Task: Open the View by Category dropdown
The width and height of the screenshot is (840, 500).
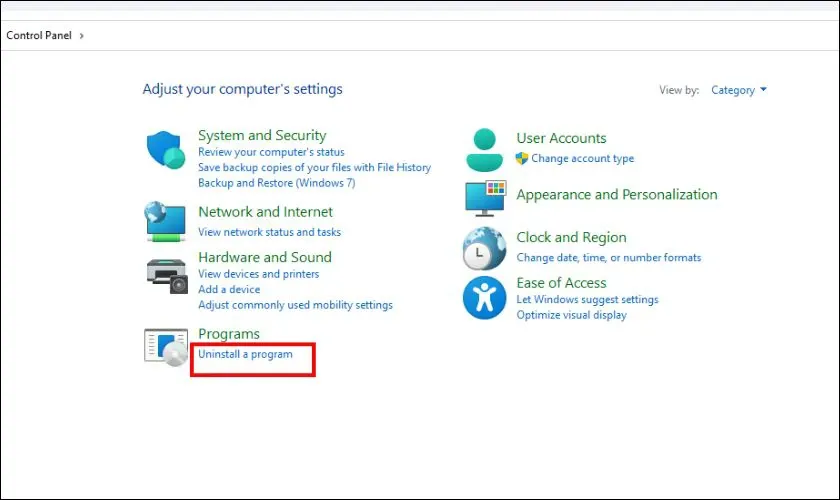Action: (x=739, y=90)
